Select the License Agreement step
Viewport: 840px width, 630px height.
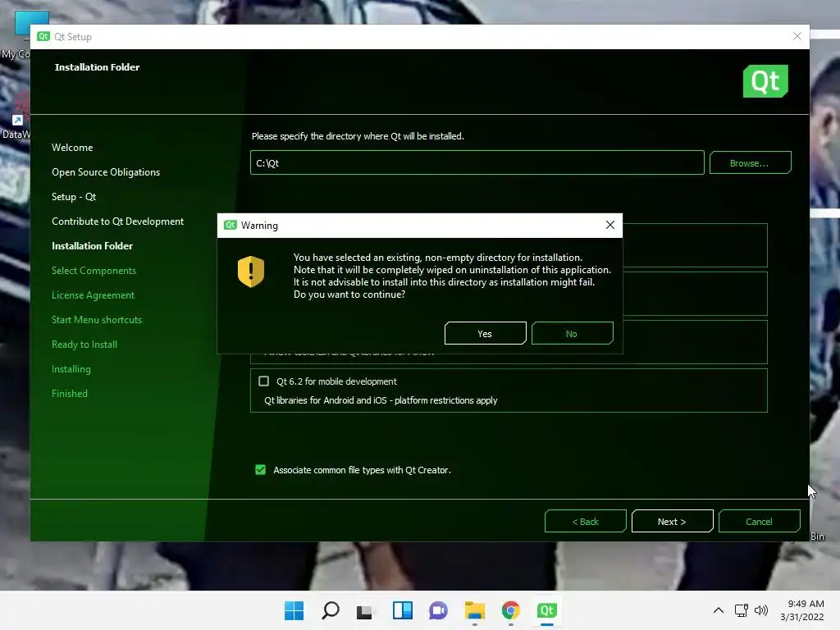pyautogui.click(x=94, y=295)
